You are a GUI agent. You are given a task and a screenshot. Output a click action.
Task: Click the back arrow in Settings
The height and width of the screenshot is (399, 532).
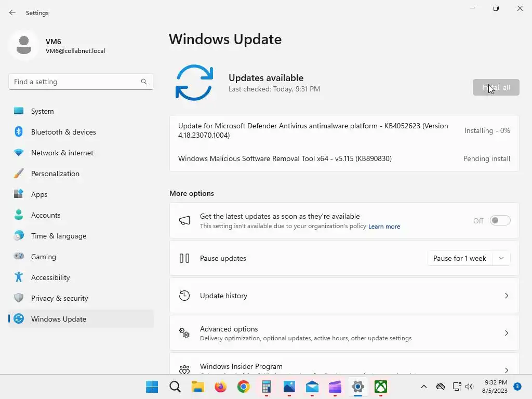point(12,12)
